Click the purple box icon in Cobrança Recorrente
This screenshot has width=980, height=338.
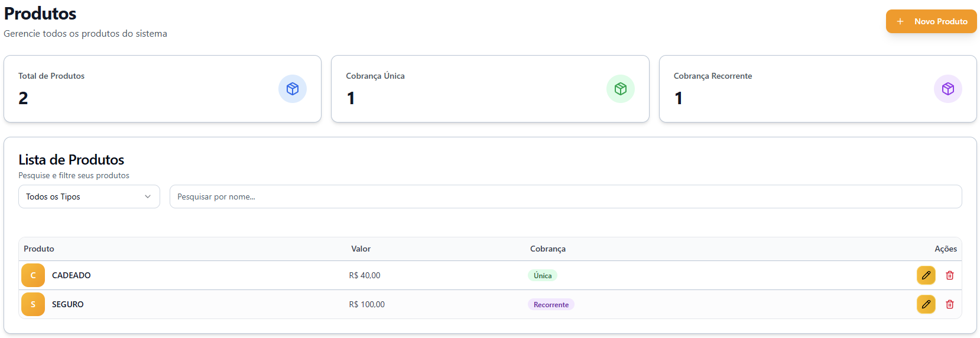tap(947, 89)
